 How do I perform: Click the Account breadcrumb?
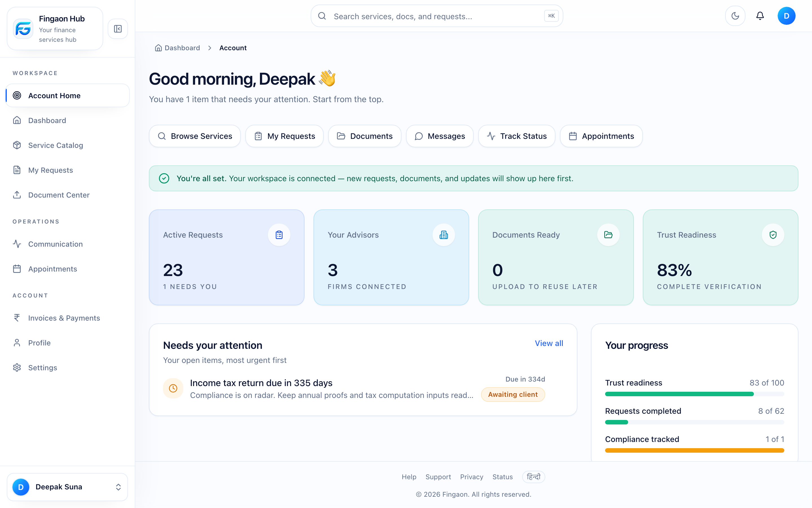[x=233, y=48]
